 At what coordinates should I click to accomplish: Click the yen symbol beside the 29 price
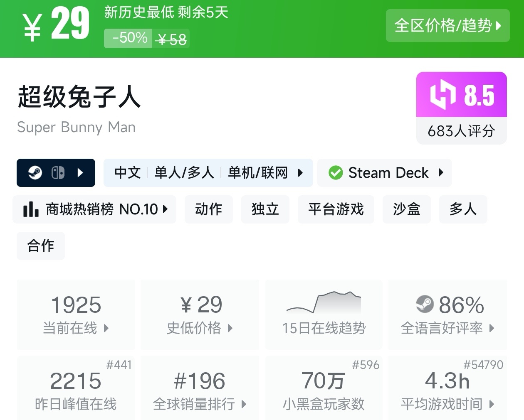(x=32, y=27)
